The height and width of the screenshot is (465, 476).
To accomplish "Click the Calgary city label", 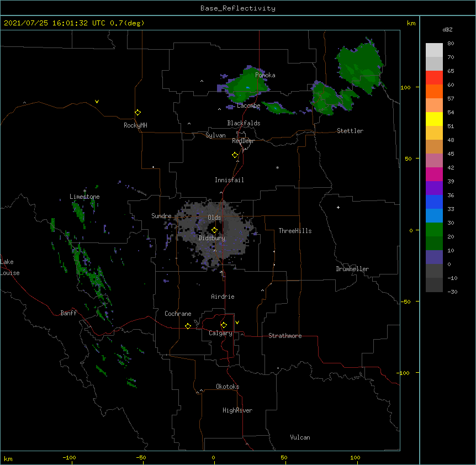I will (x=220, y=333).
